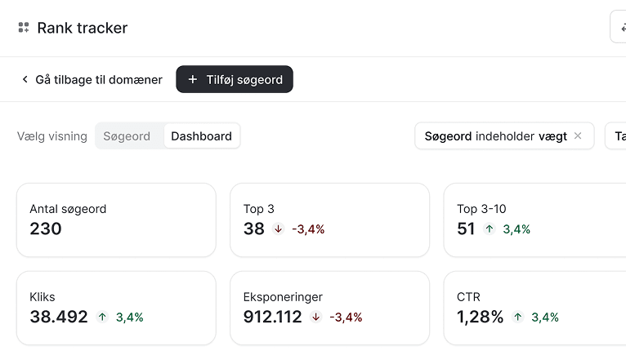The width and height of the screenshot is (626, 364).
Task: Select the Antal søgeord 230 card
Action: pos(116,220)
